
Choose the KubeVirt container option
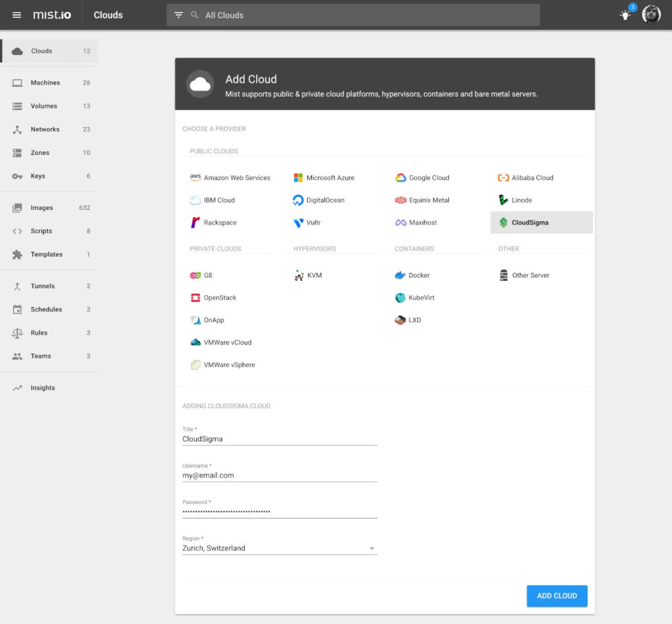(421, 297)
